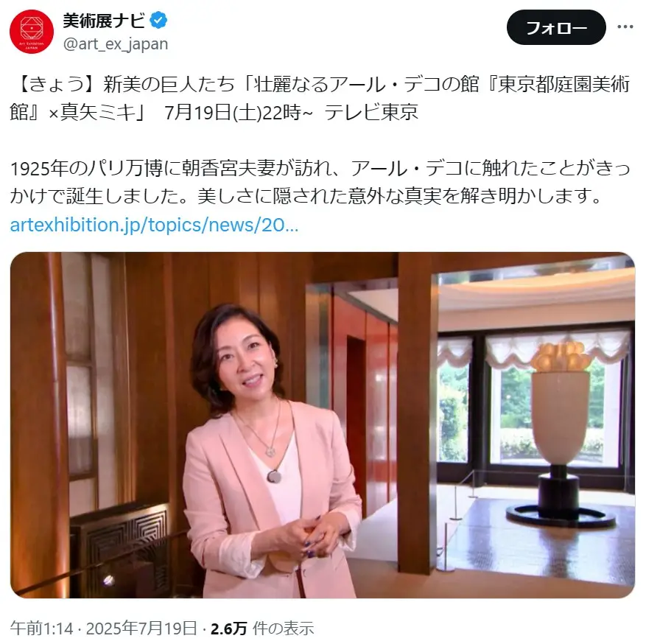
Task: Follow the account with フォロー button
Action: point(556,27)
